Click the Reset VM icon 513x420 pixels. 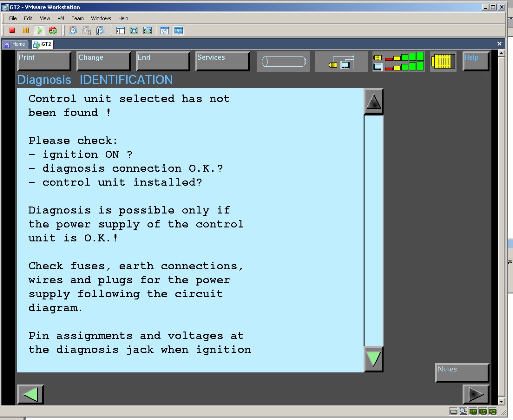pos(53,31)
